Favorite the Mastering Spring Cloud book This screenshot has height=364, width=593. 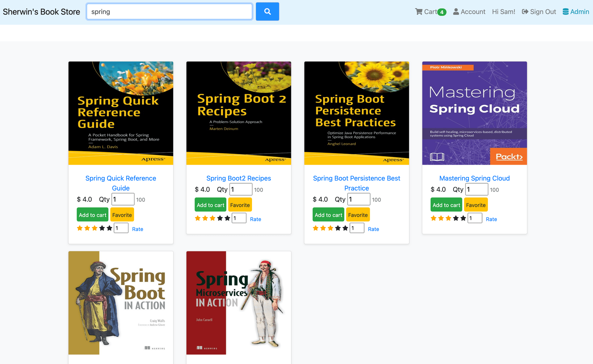click(475, 205)
